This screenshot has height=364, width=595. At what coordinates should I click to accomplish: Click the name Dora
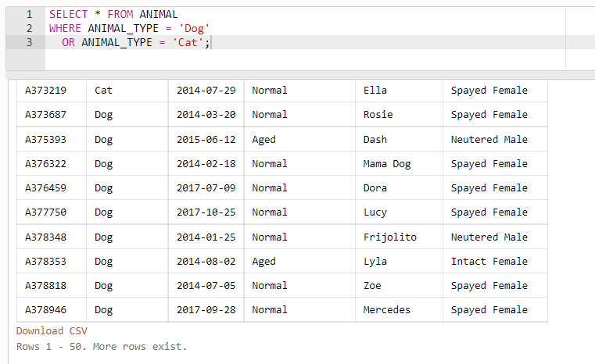point(375,188)
